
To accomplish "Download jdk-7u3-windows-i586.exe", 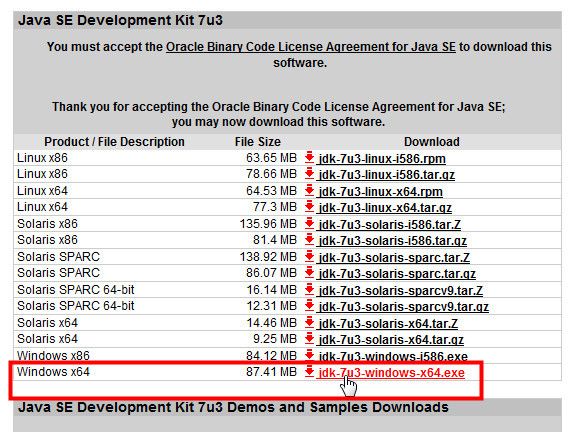I will point(393,356).
